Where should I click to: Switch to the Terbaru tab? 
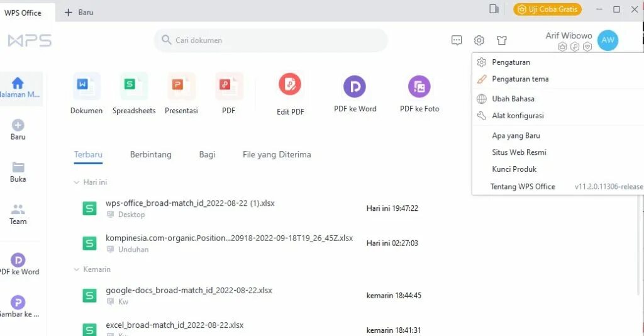tap(88, 155)
